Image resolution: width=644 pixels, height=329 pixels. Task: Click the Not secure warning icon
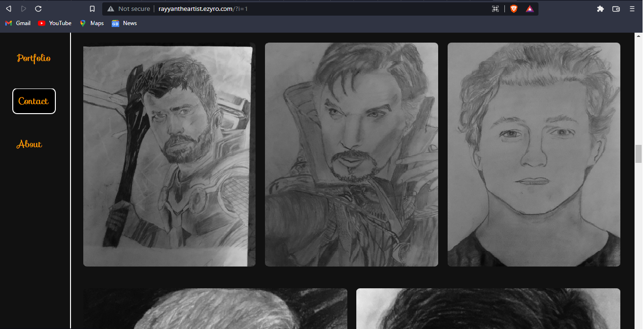point(111,9)
